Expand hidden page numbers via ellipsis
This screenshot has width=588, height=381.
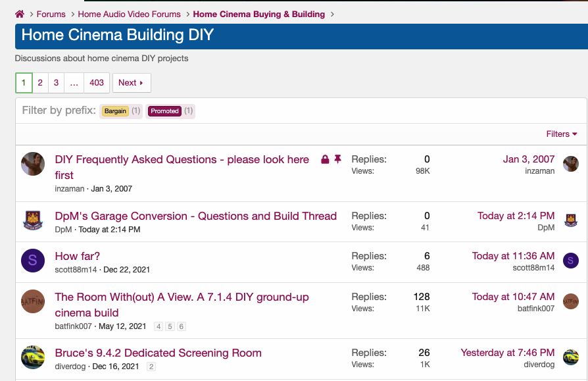tap(74, 83)
